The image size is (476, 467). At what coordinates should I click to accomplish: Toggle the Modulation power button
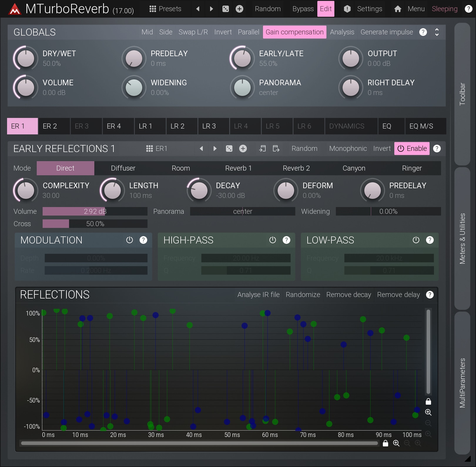click(x=129, y=240)
